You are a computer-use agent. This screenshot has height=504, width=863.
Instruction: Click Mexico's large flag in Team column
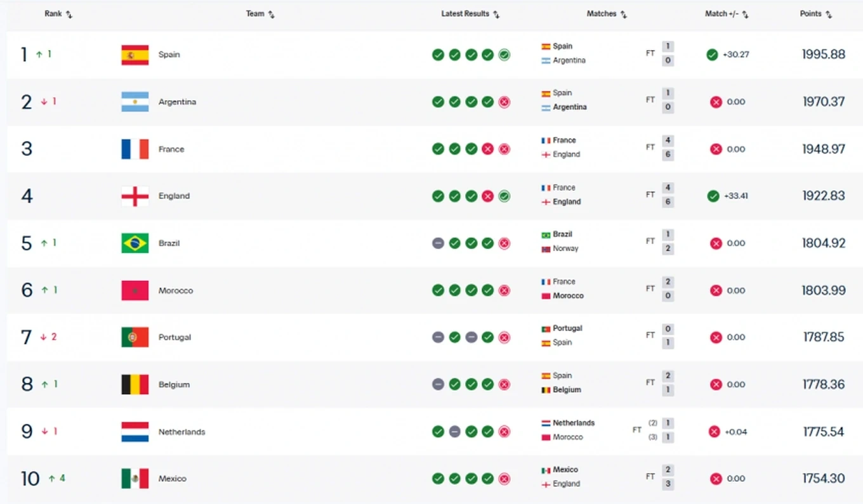pyautogui.click(x=135, y=479)
